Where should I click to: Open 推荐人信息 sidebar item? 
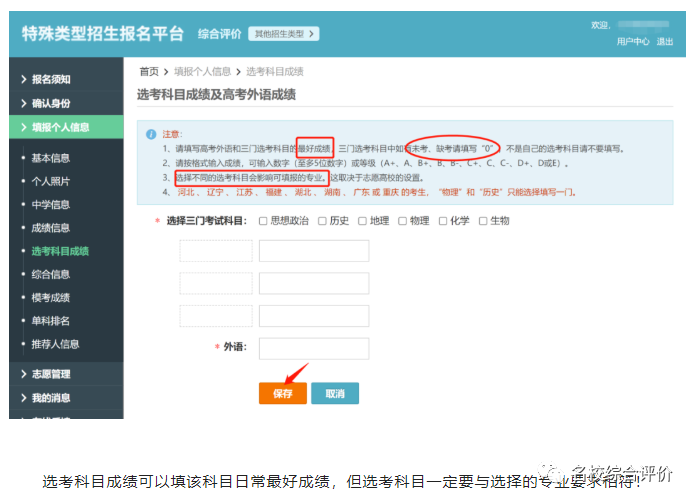pyautogui.click(x=55, y=344)
